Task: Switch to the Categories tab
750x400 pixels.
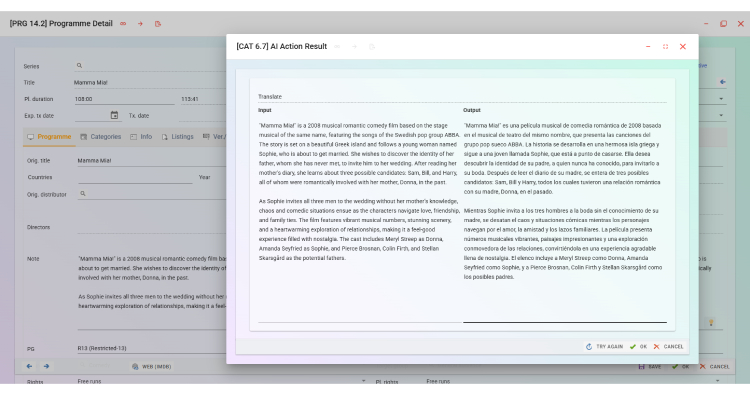Action: pyautogui.click(x=100, y=136)
